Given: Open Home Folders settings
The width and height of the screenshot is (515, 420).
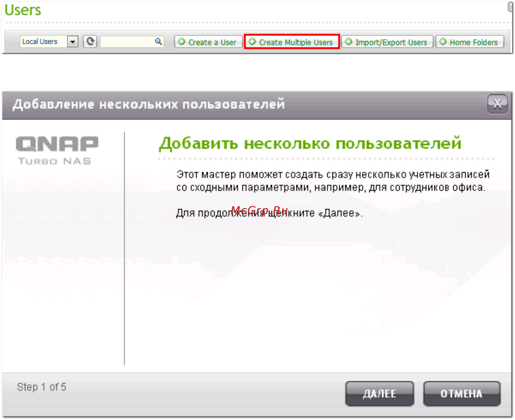Looking at the screenshot, I should (470, 42).
